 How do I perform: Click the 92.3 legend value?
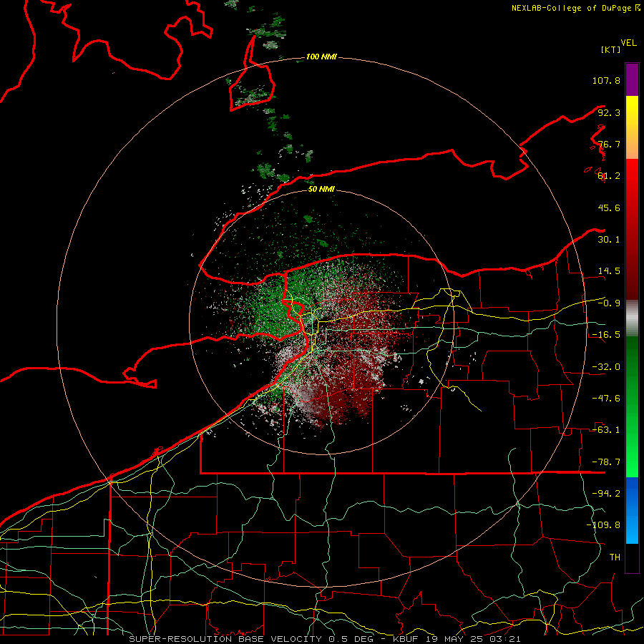point(609,112)
